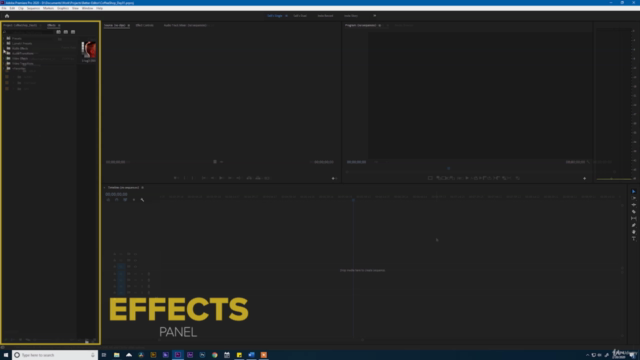Click in Effects panel search field
The image size is (640, 360).
tap(29, 32)
